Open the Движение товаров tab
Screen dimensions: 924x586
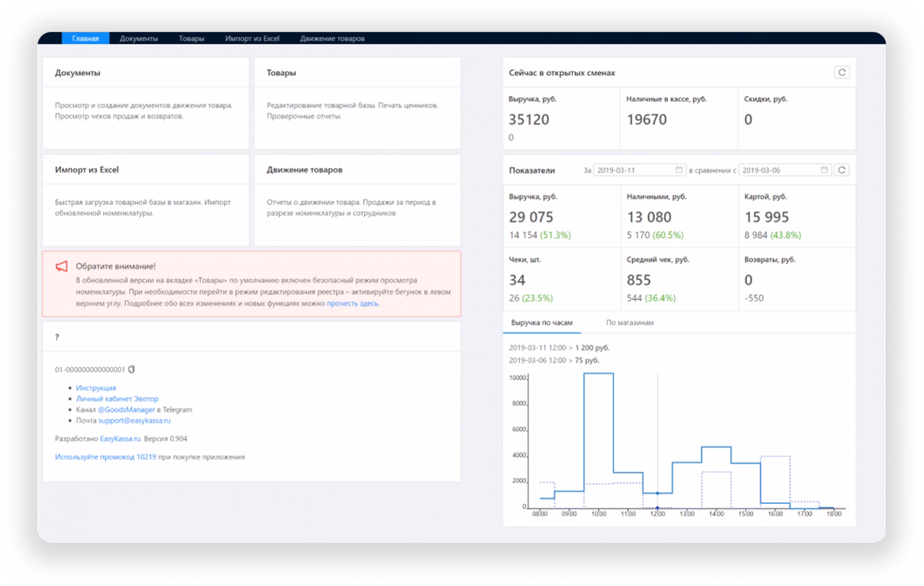point(332,38)
